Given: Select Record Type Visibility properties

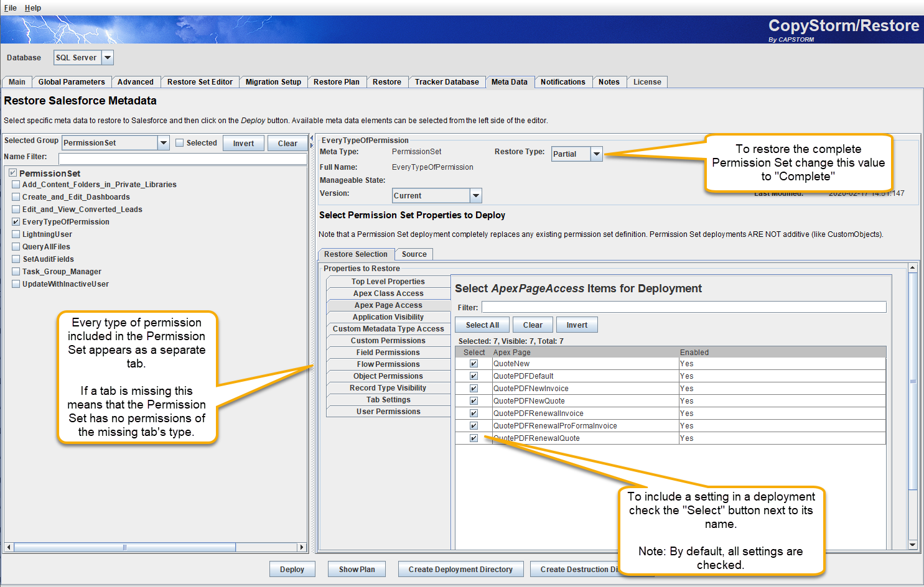Looking at the screenshot, I should (x=388, y=388).
